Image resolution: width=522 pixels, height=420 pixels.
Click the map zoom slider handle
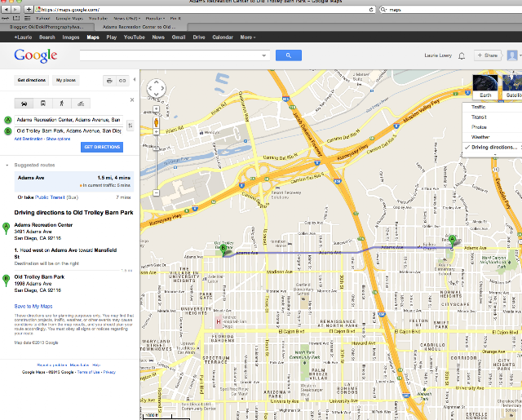(156, 148)
